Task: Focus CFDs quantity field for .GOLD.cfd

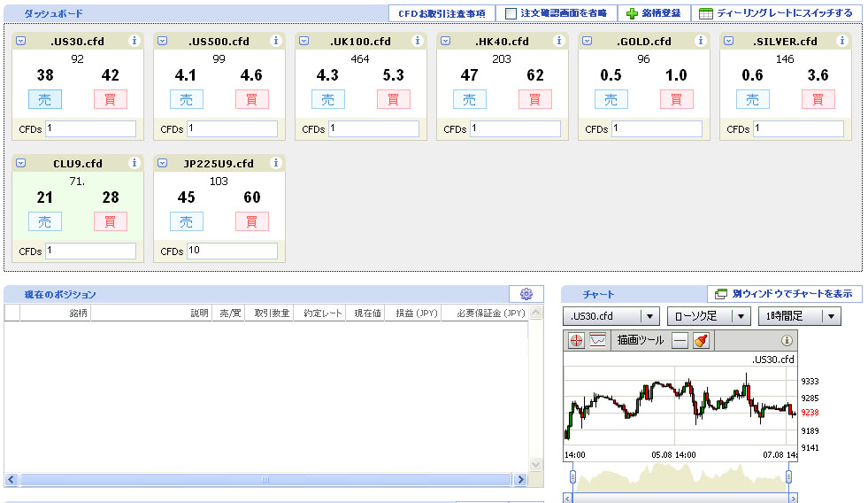Action: pyautogui.click(x=657, y=128)
